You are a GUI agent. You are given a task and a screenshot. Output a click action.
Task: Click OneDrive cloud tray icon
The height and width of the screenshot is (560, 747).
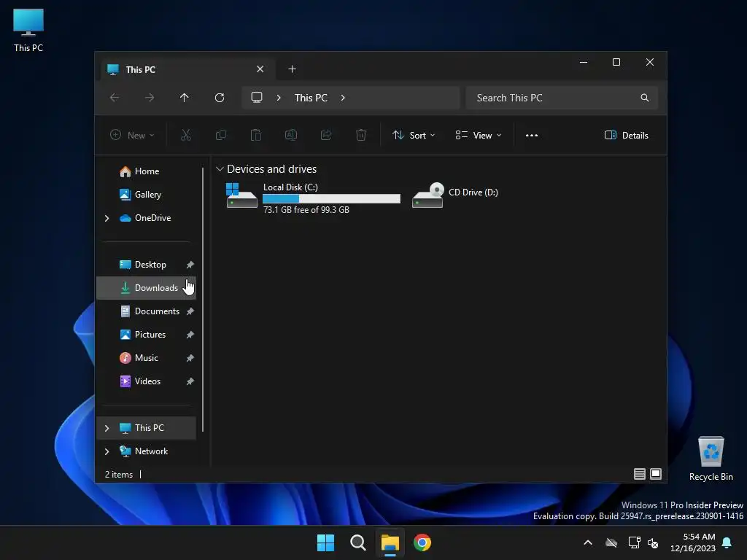point(611,542)
